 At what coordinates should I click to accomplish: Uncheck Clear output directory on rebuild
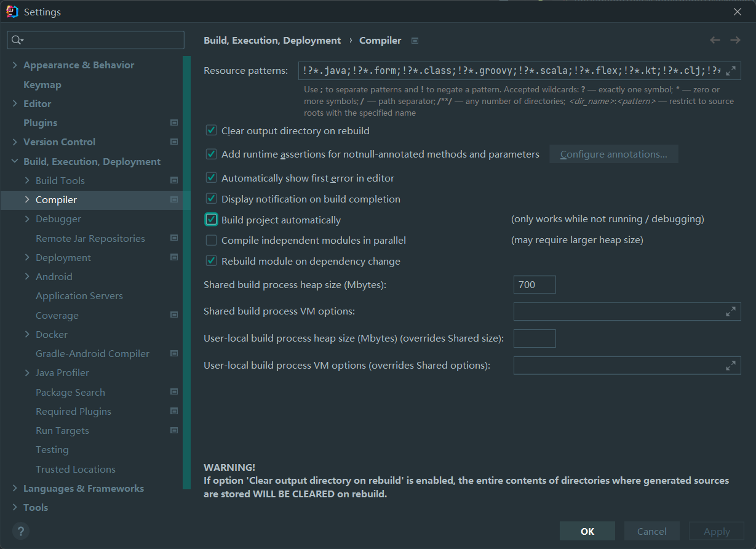(212, 130)
